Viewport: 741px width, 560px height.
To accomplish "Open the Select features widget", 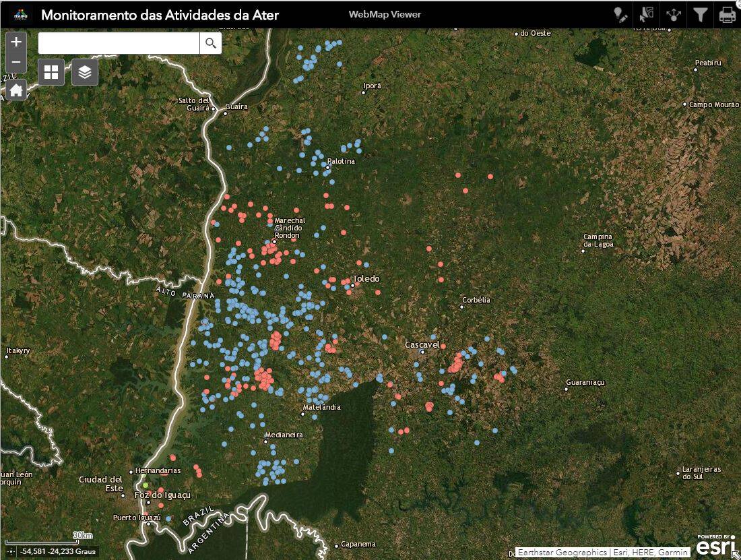I will point(647,15).
